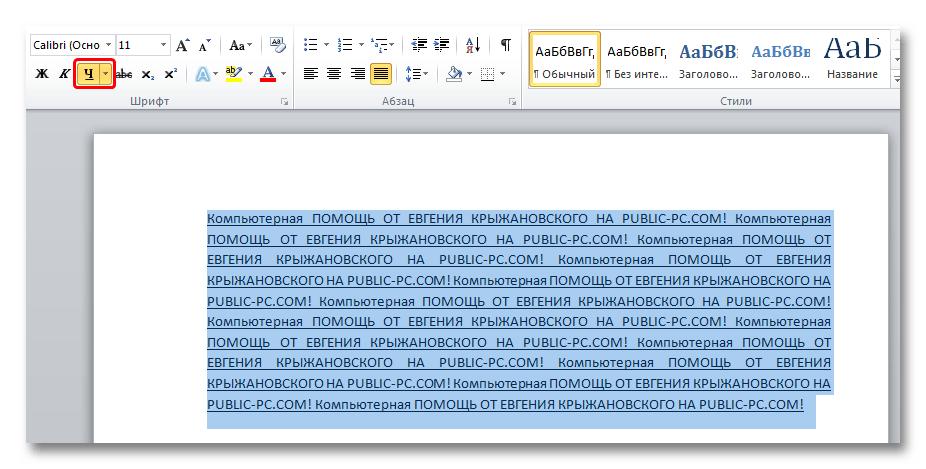This screenshot has height=469, width=926.
Task: Apply second Заголово... heading style
Action: click(x=780, y=60)
